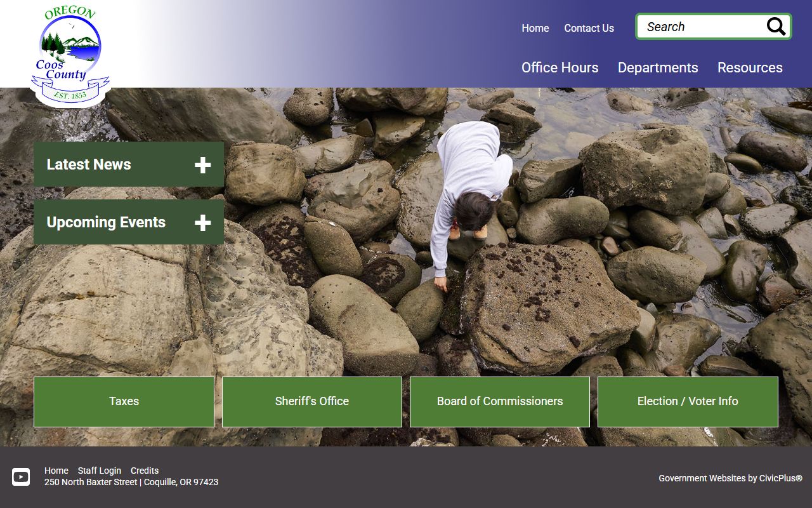Click into the Search text field
Viewport: 812px width, 508px height.
tap(701, 27)
